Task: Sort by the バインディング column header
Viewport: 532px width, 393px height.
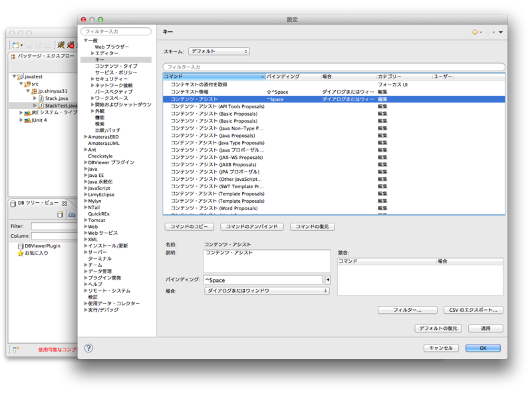Action: [x=293, y=76]
